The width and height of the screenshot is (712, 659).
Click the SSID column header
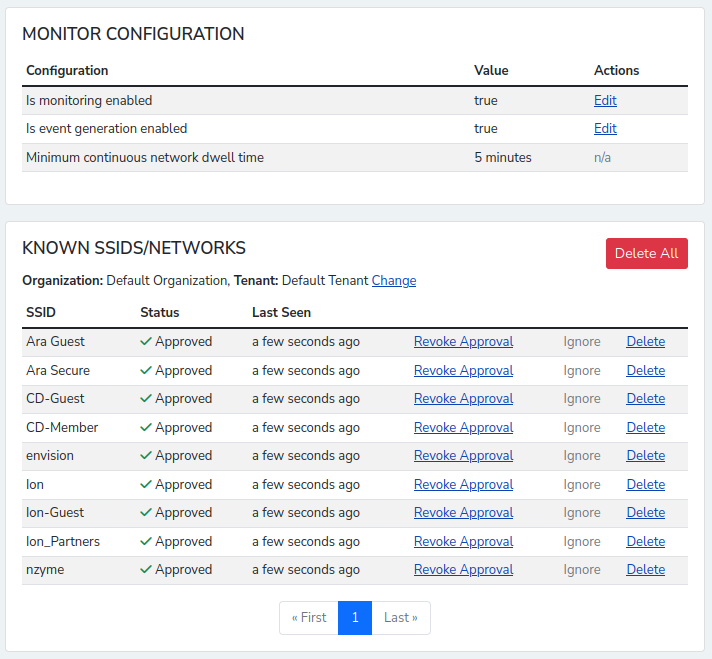[41, 312]
